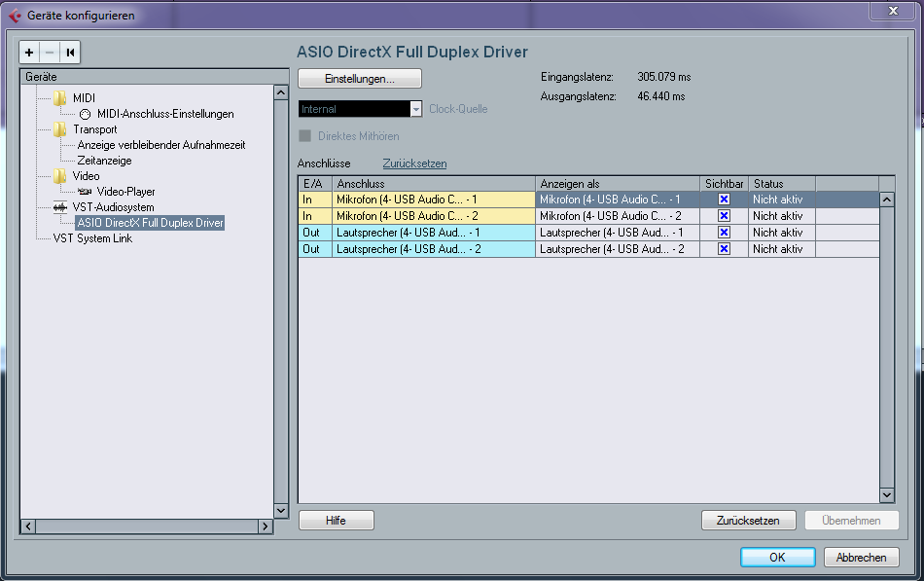Select Zeitanzeige in the device tree

[x=104, y=161]
